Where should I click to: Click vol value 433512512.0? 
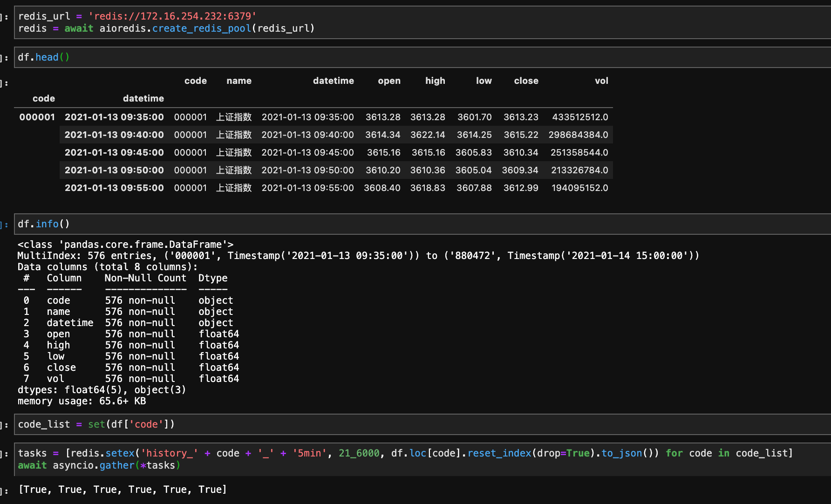click(x=580, y=117)
